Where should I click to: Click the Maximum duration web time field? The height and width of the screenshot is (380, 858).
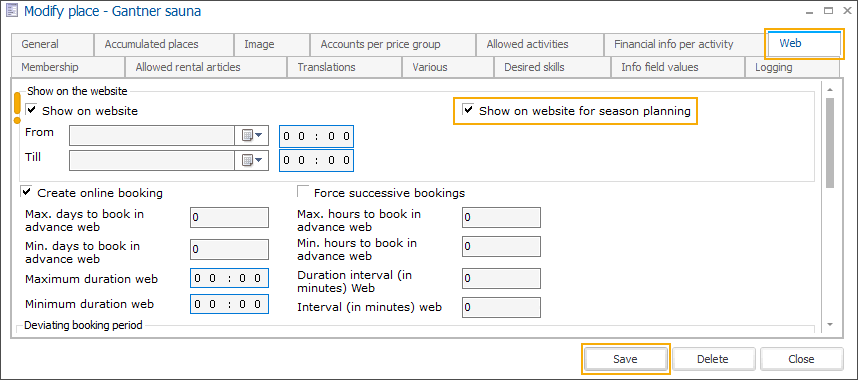click(x=229, y=278)
